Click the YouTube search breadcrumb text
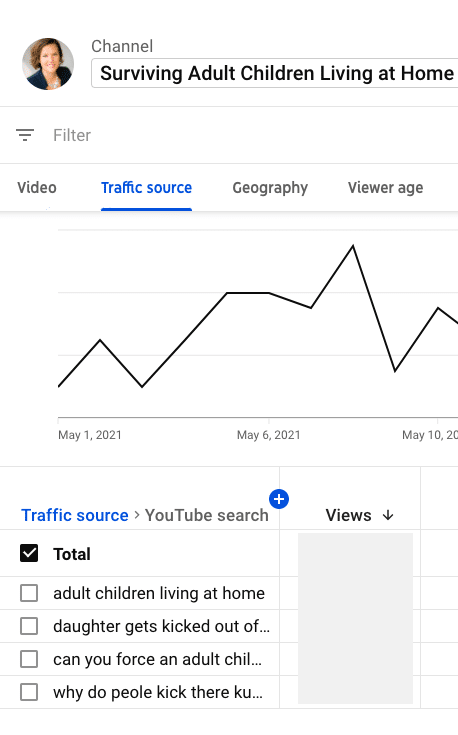Screen dimensions: 458x735 tap(206, 515)
